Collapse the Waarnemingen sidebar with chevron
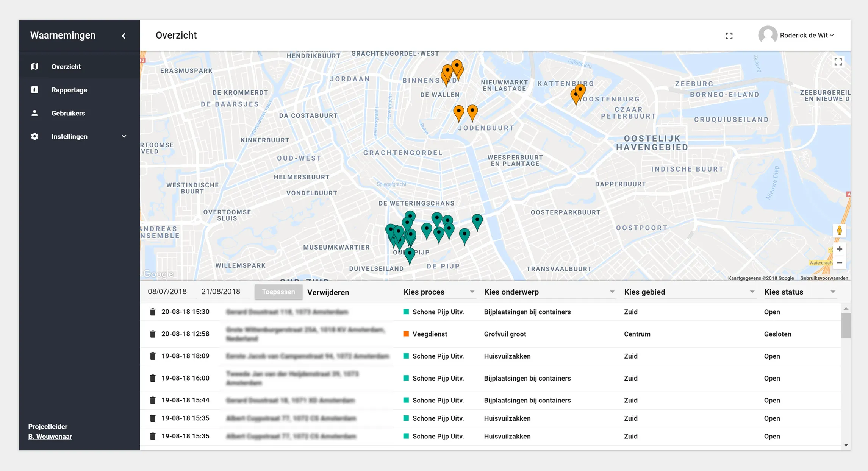The height and width of the screenshot is (471, 868). (124, 36)
